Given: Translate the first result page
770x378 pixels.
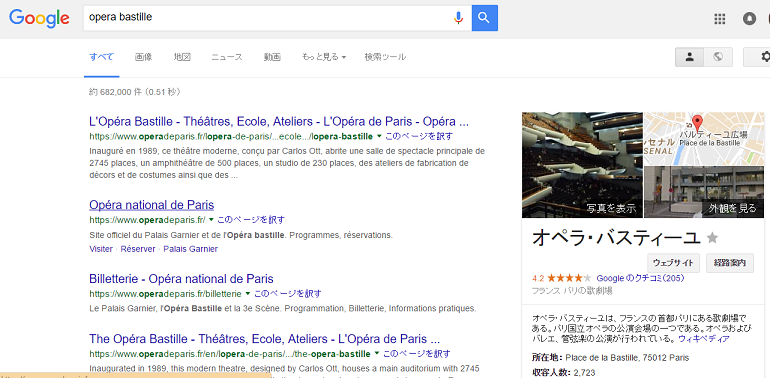Looking at the screenshot, I should pos(419,136).
